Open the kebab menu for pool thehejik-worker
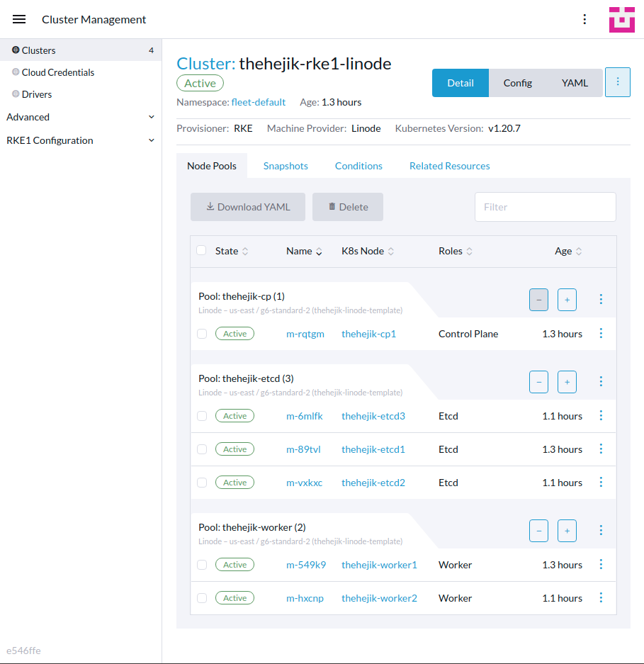This screenshot has width=644, height=664. (x=601, y=530)
